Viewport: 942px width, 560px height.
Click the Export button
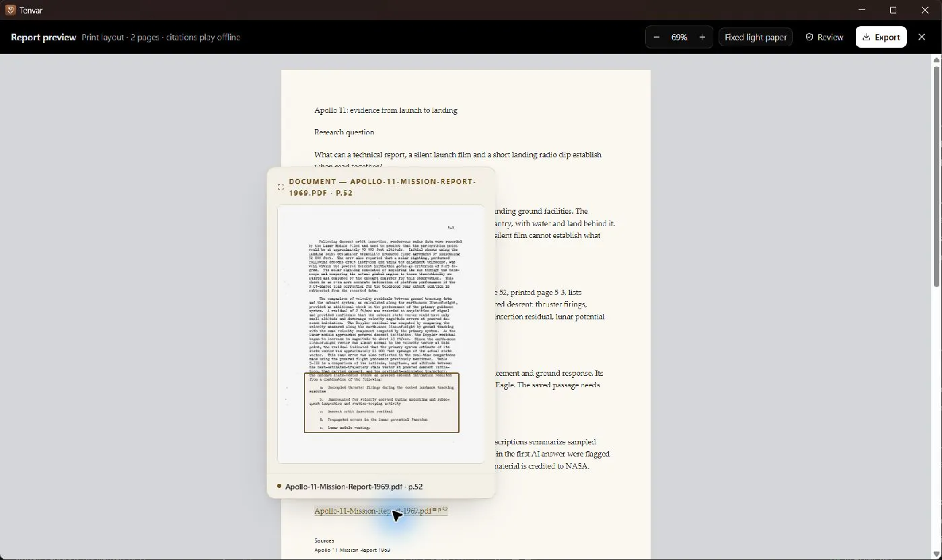click(881, 37)
